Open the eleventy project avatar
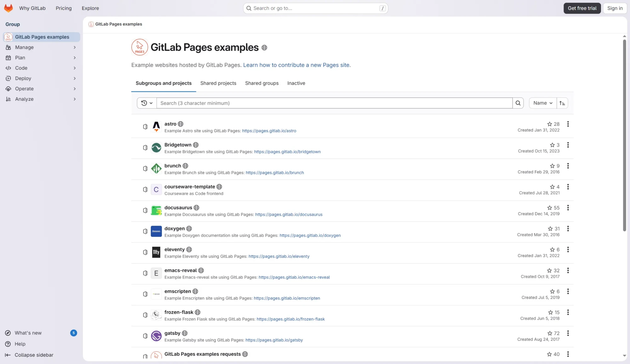The height and width of the screenshot is (364, 630). pyautogui.click(x=156, y=252)
